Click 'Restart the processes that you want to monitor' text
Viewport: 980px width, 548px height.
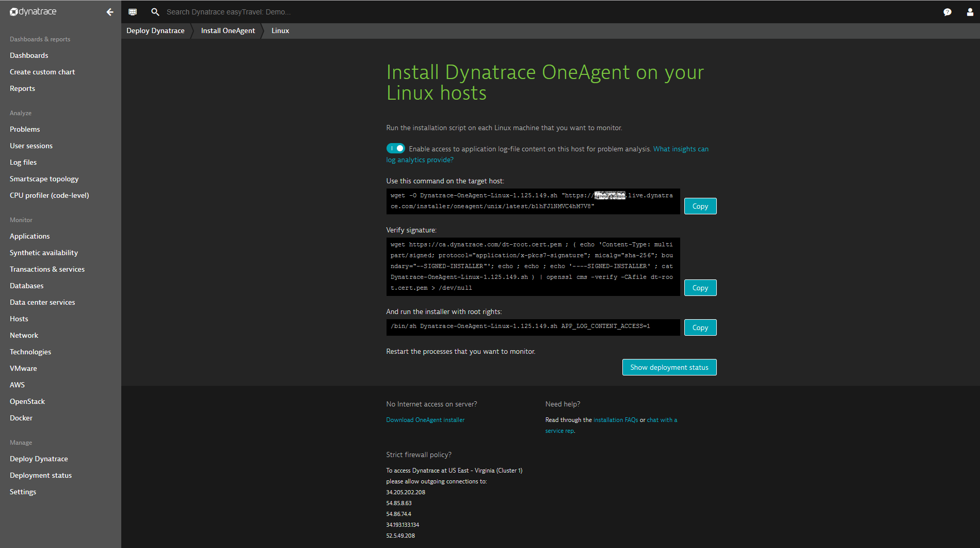[461, 351]
